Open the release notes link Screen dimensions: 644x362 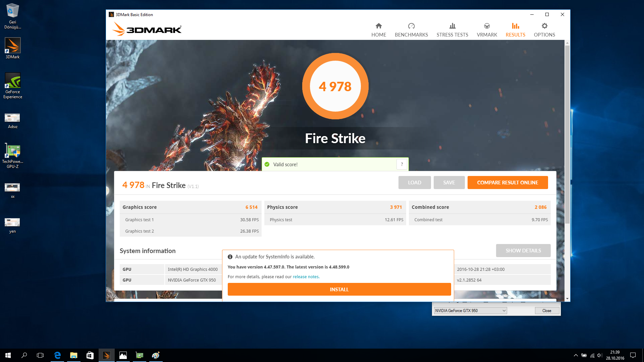[x=306, y=277]
